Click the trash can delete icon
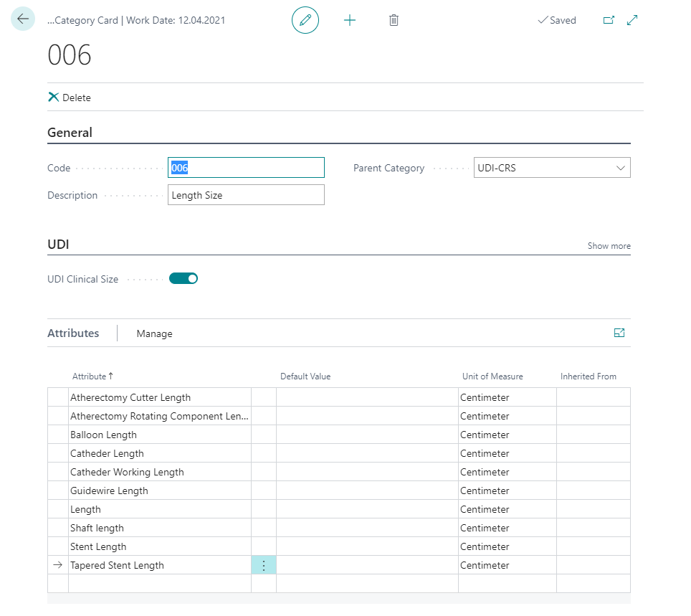691x616 pixels. pyautogui.click(x=394, y=20)
